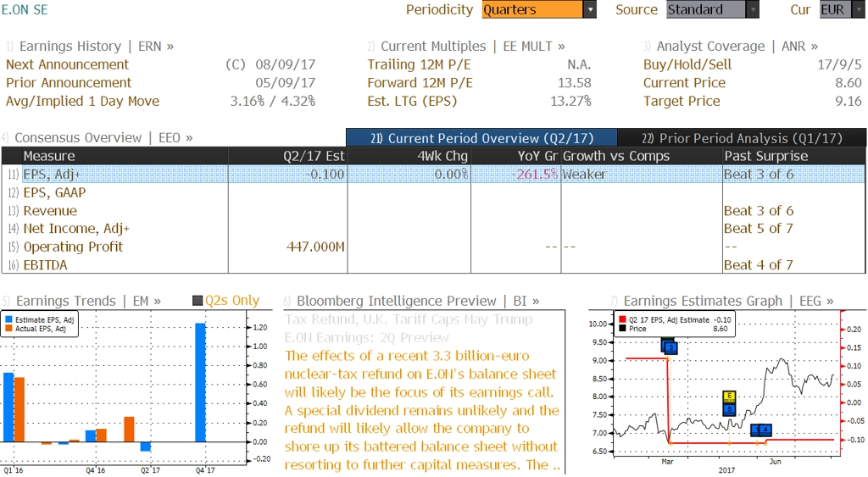Click the 447.000M Operating Profit estimate

coord(315,247)
